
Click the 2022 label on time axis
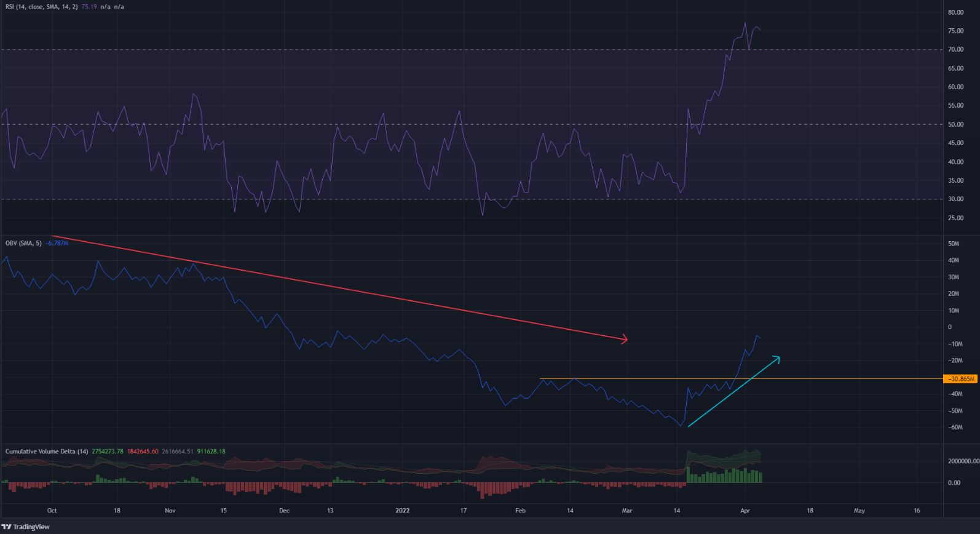pyautogui.click(x=403, y=511)
